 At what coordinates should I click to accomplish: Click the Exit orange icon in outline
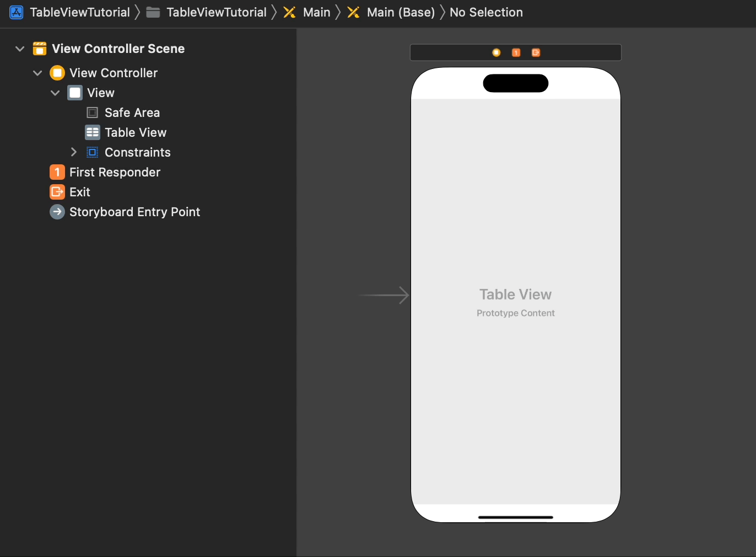(57, 192)
